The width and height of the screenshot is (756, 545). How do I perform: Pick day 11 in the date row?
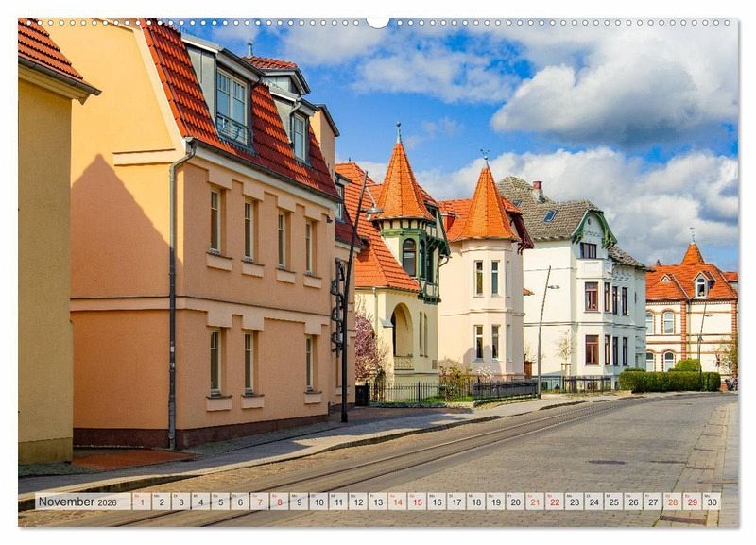(x=337, y=502)
